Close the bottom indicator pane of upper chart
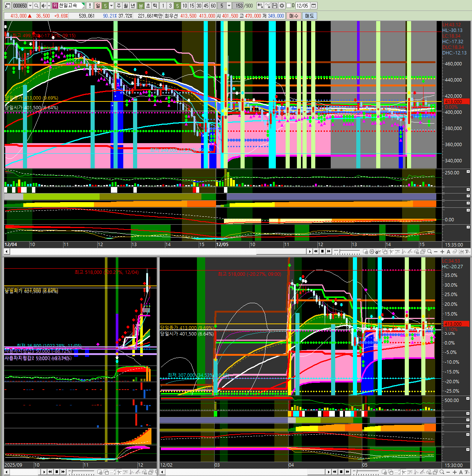This screenshot has width=472, height=476. pyautogui.click(x=468, y=227)
